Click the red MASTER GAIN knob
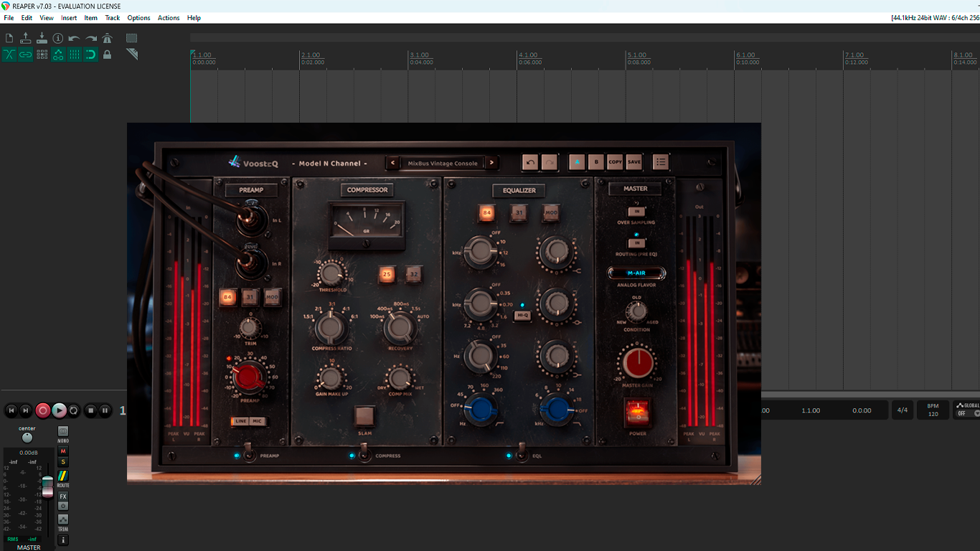Viewport: 980px width, 551px height. [x=637, y=363]
